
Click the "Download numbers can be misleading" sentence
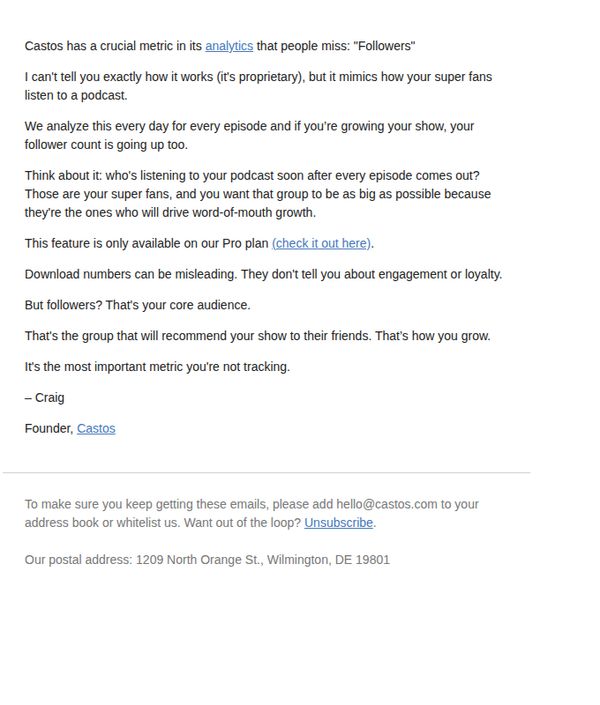pyautogui.click(x=130, y=275)
